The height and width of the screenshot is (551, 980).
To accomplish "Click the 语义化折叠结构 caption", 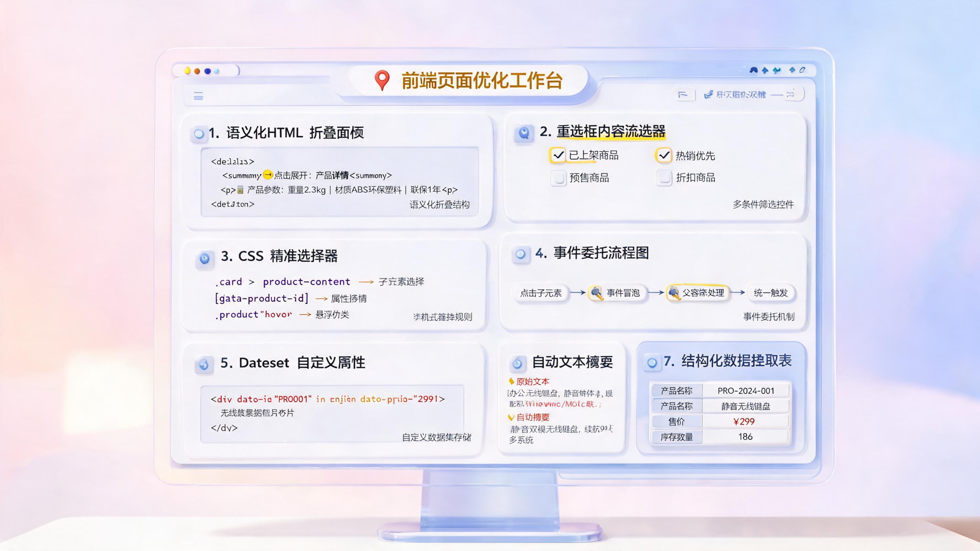I will [x=439, y=205].
